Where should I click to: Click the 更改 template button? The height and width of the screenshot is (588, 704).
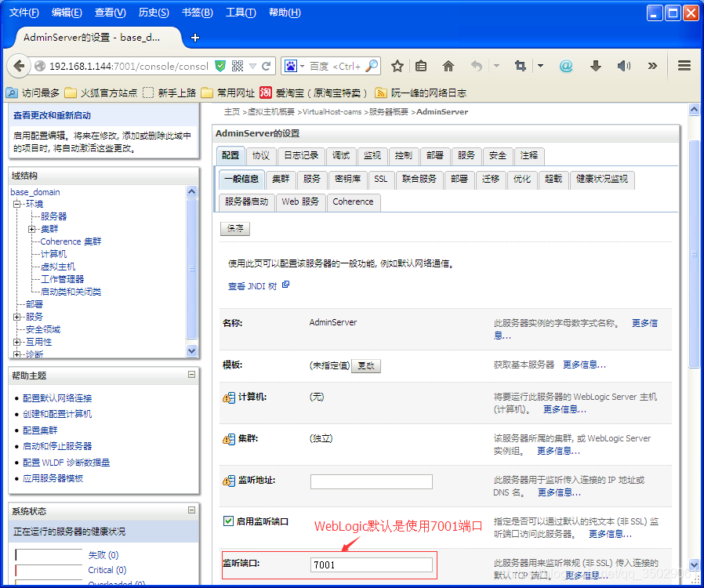click(x=366, y=366)
